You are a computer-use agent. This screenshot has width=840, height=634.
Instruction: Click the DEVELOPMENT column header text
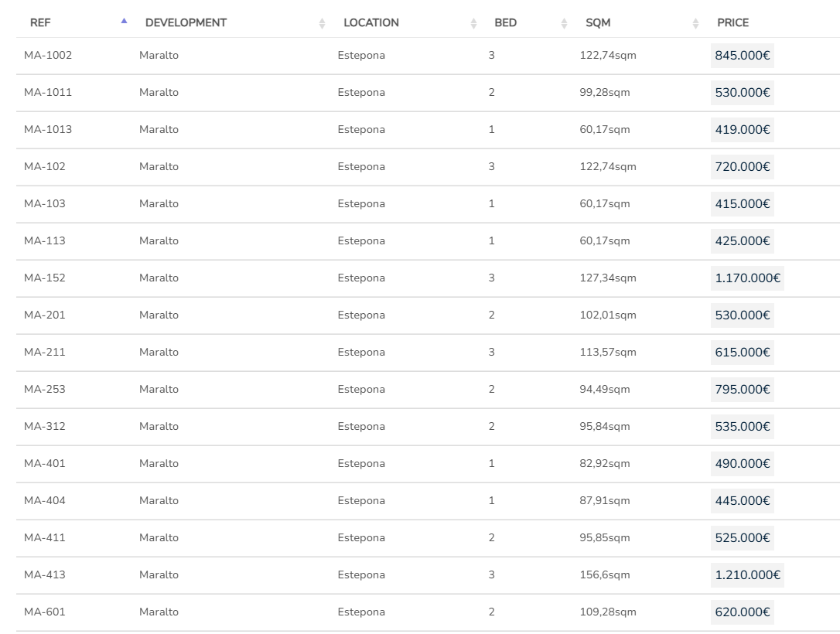click(x=186, y=23)
